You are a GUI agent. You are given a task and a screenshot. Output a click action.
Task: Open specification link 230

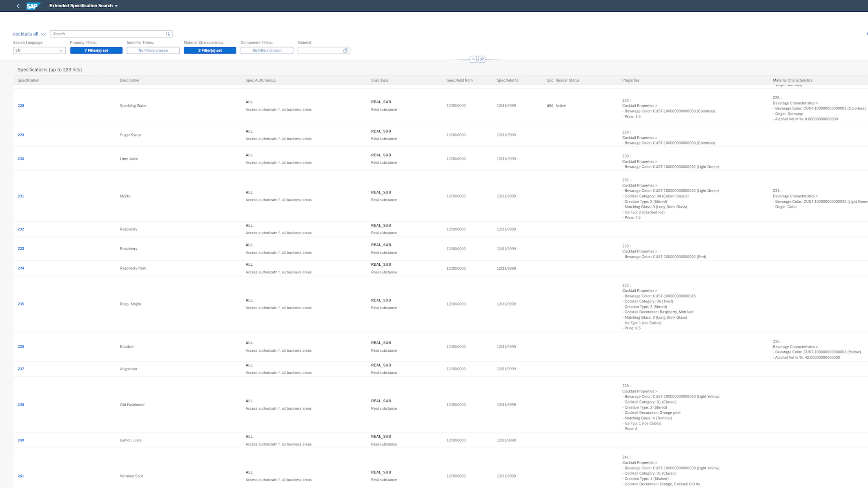click(21, 159)
